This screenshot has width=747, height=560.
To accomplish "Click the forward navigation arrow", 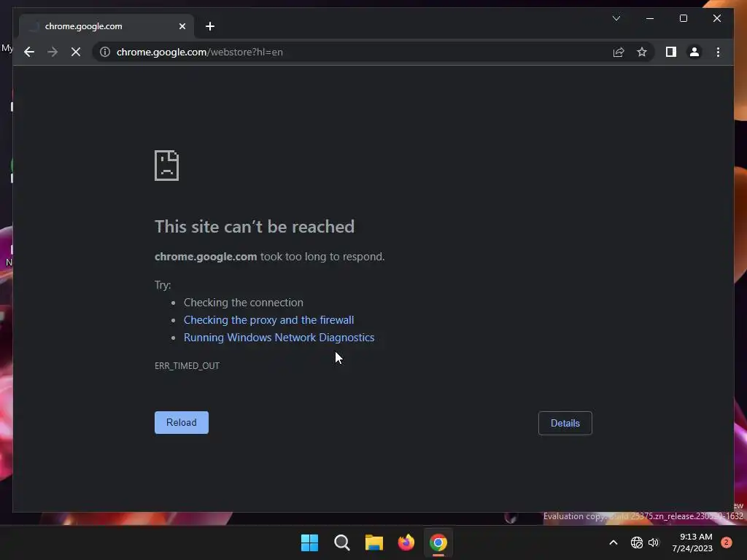I will coord(53,52).
